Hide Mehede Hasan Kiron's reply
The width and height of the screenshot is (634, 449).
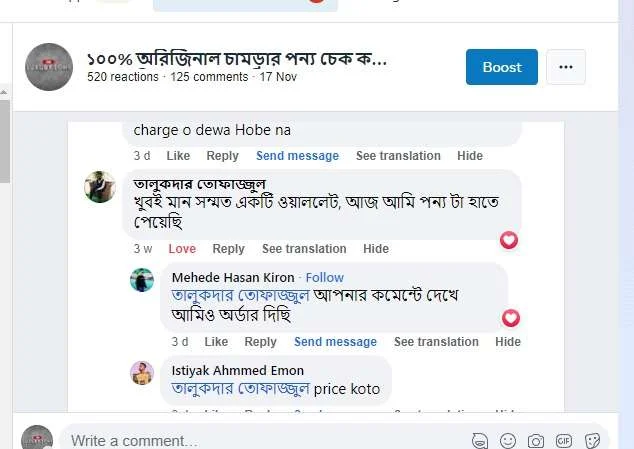click(508, 342)
